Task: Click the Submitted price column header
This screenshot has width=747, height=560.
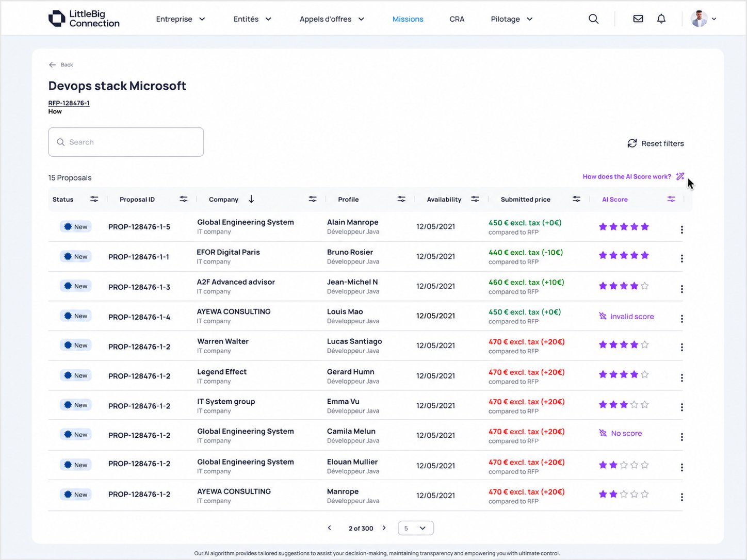Action: click(x=526, y=200)
